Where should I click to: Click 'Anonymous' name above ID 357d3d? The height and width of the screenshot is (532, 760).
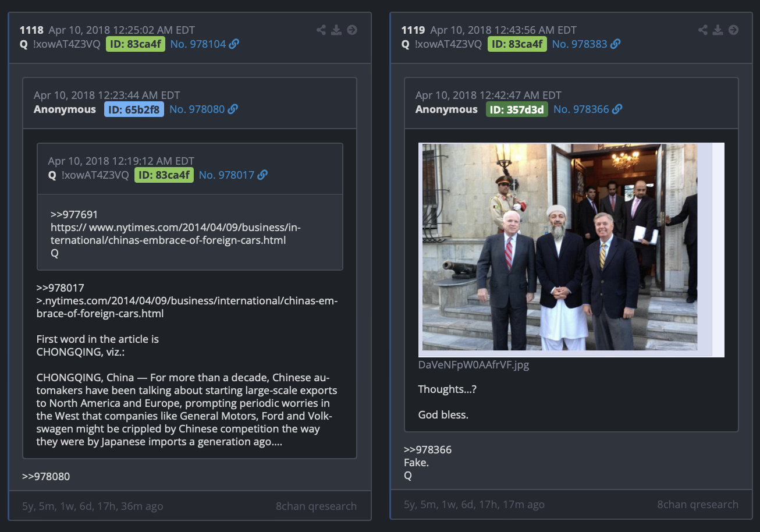[x=446, y=109]
